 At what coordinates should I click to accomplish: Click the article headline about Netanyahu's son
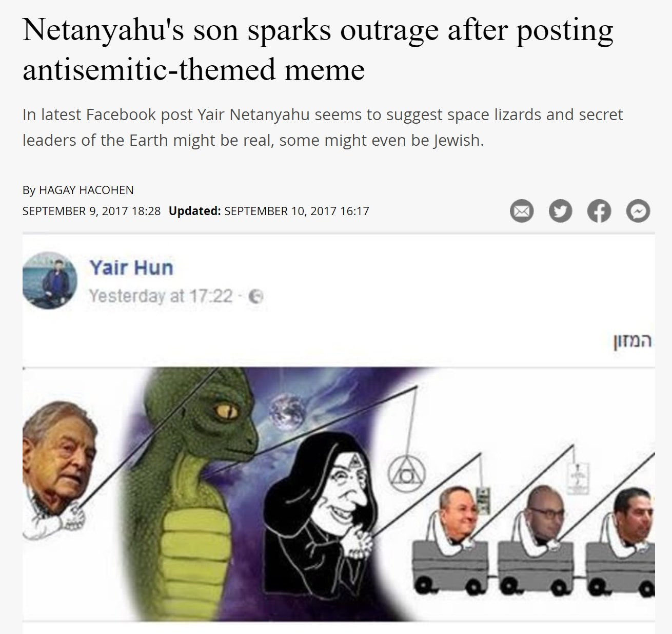[318, 50]
